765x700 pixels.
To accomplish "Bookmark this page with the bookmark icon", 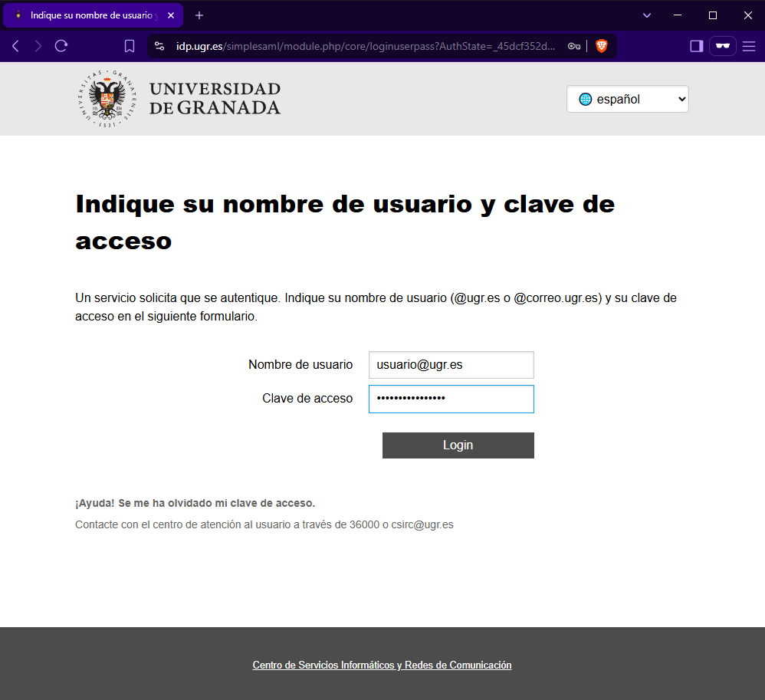I will pos(130,46).
